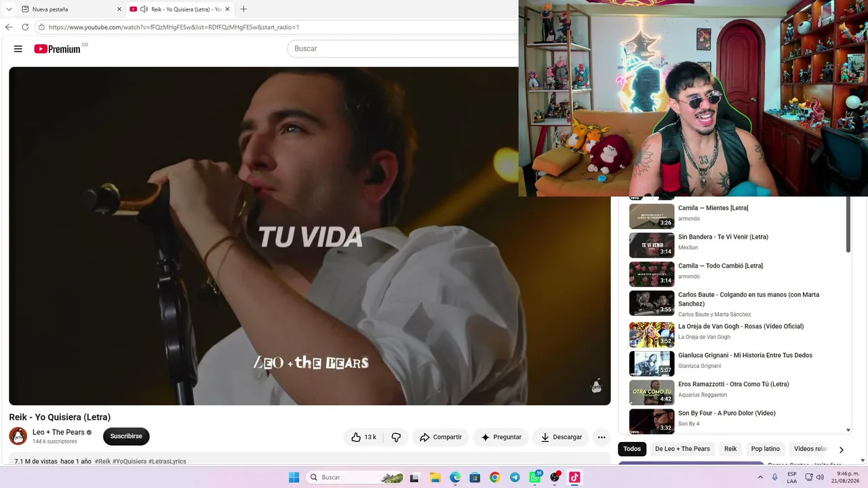
Task: Focus the YouTube Buscar search field
Action: 403,49
